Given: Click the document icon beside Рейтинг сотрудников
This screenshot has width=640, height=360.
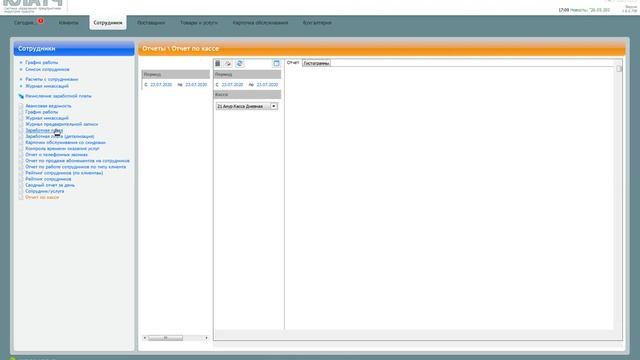Looking at the screenshot, I should tap(21, 179).
